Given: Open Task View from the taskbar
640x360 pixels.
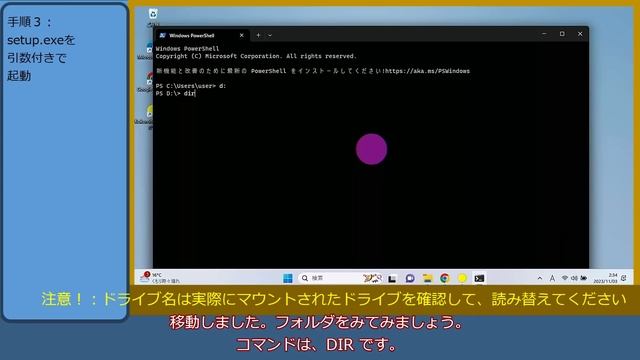Looking at the screenshot, I should tap(392, 278).
